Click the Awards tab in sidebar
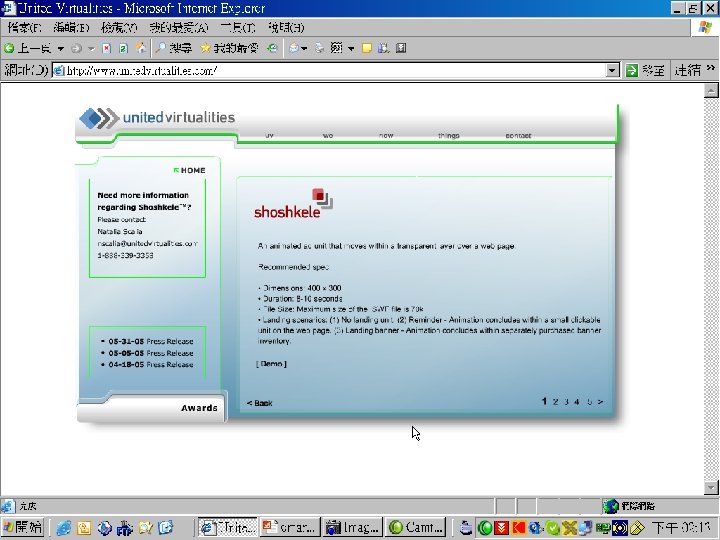720x540 pixels. click(199, 408)
